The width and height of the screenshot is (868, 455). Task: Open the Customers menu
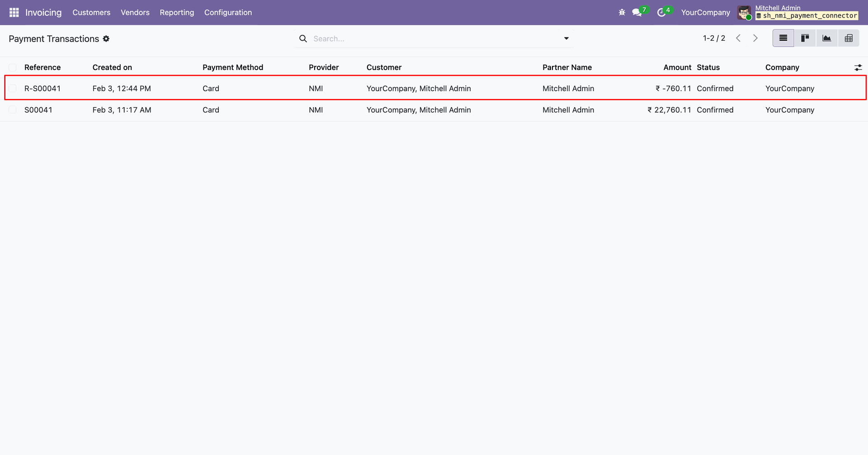[91, 12]
